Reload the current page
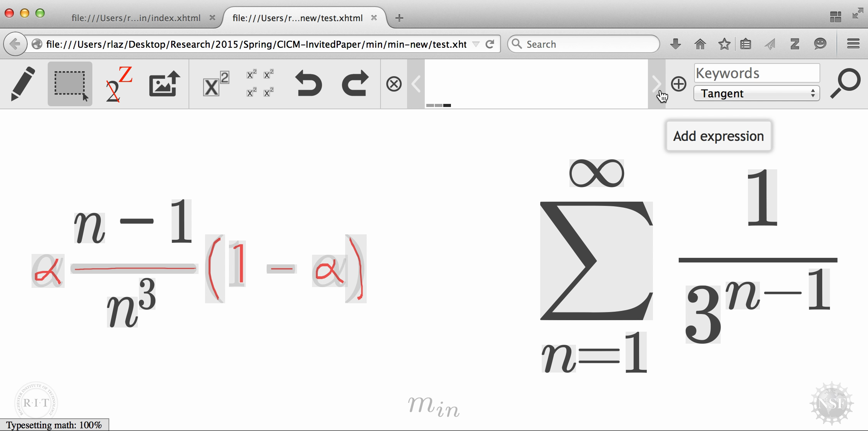The image size is (868, 431). pyautogui.click(x=490, y=44)
